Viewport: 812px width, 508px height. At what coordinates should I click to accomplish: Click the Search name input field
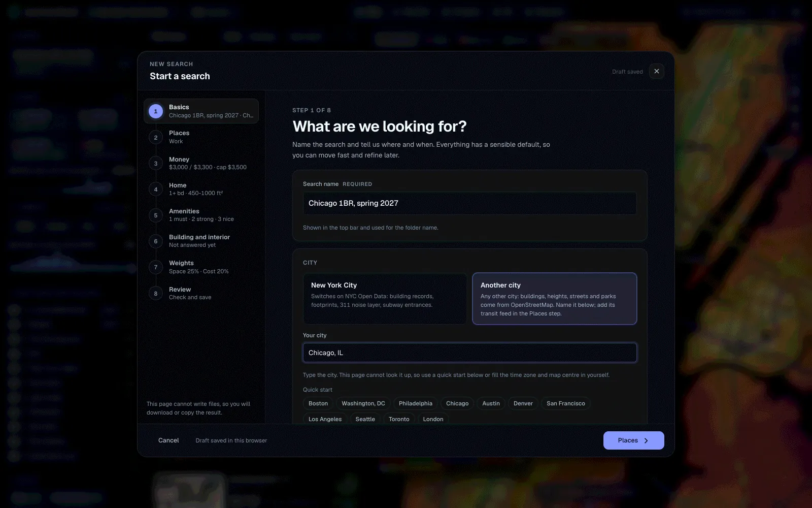pyautogui.click(x=470, y=203)
